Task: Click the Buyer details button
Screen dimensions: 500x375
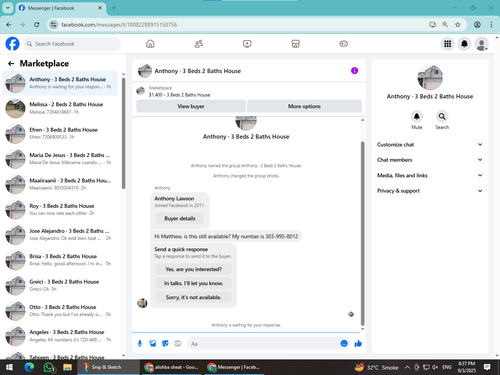Action: point(180,218)
